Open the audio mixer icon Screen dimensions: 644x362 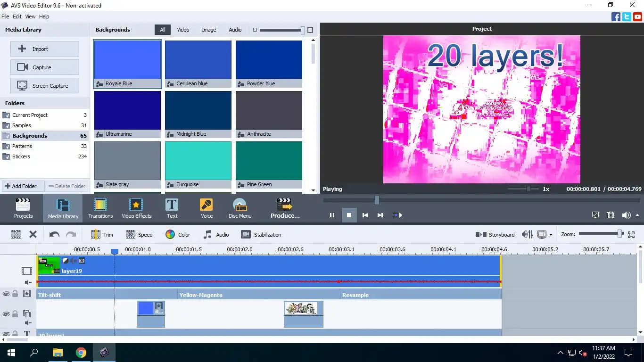tap(527, 234)
